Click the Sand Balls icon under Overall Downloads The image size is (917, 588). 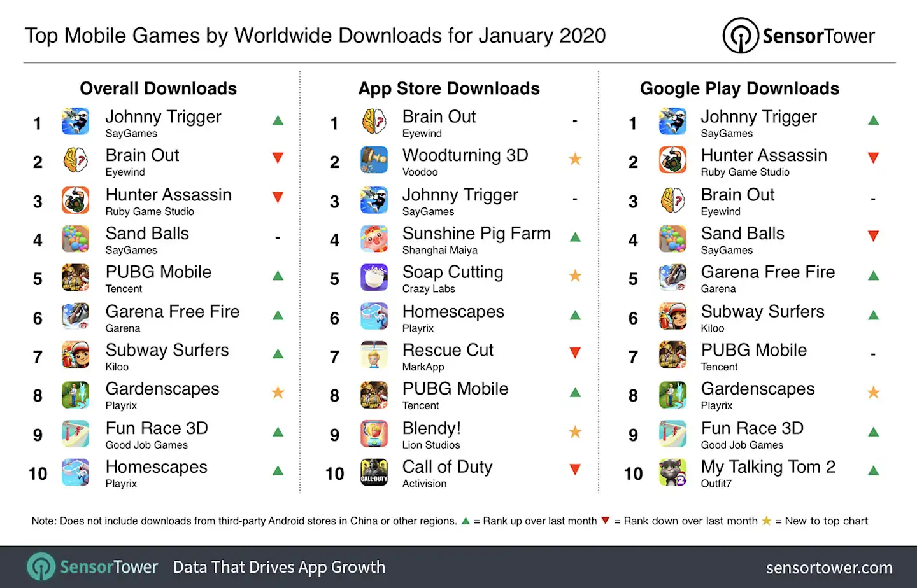(x=75, y=239)
